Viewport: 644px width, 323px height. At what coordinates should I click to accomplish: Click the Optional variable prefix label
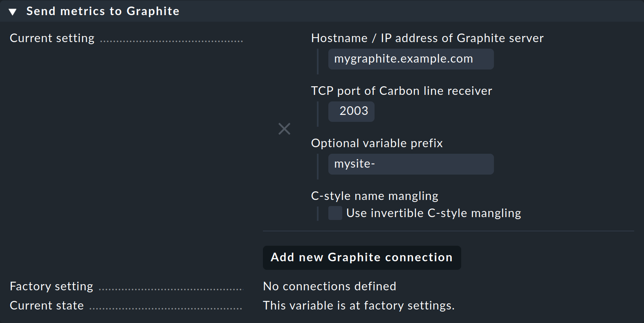point(377,143)
